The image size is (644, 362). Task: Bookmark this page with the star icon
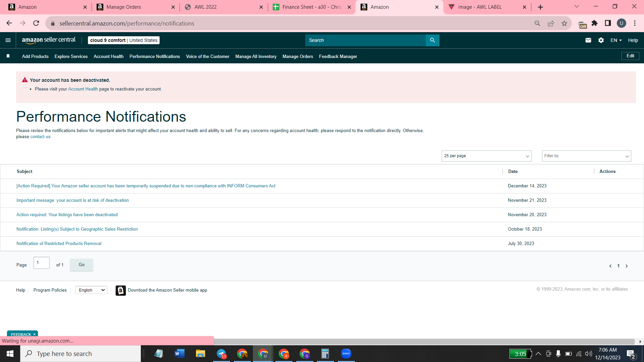[x=564, y=23]
